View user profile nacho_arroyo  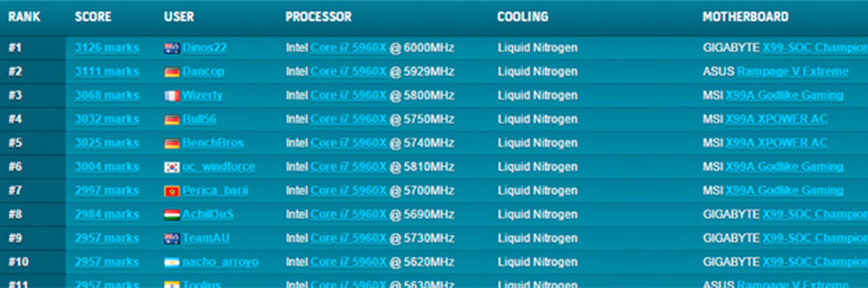tap(220, 262)
